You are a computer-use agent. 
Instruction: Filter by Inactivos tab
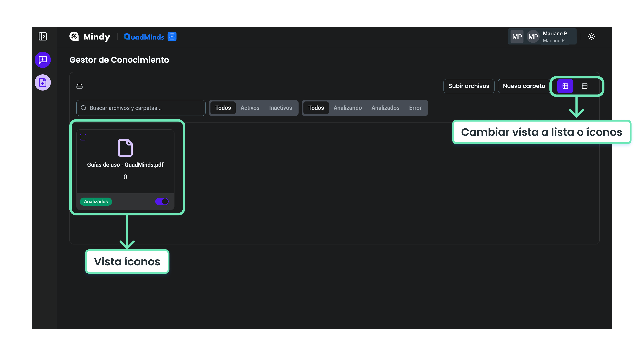click(x=280, y=108)
